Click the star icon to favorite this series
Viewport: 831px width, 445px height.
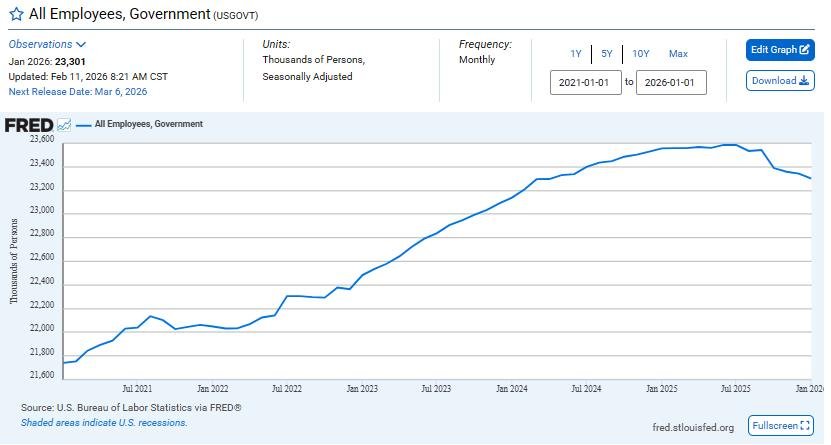click(x=16, y=14)
